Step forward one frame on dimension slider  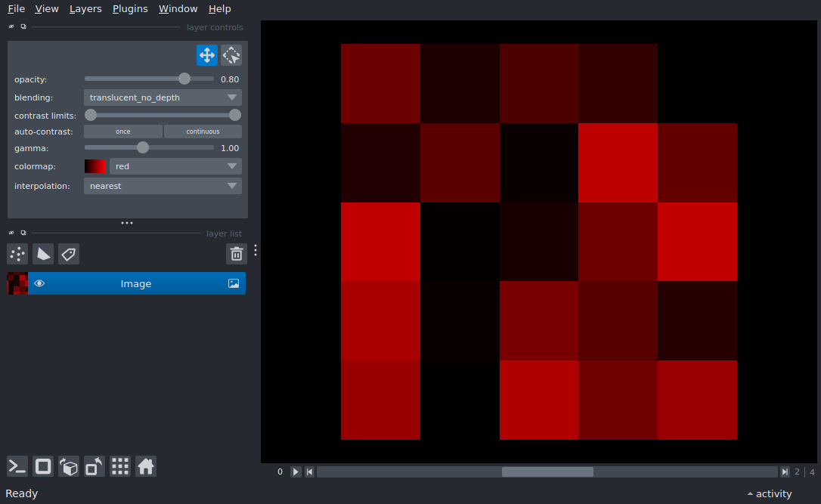click(x=785, y=472)
